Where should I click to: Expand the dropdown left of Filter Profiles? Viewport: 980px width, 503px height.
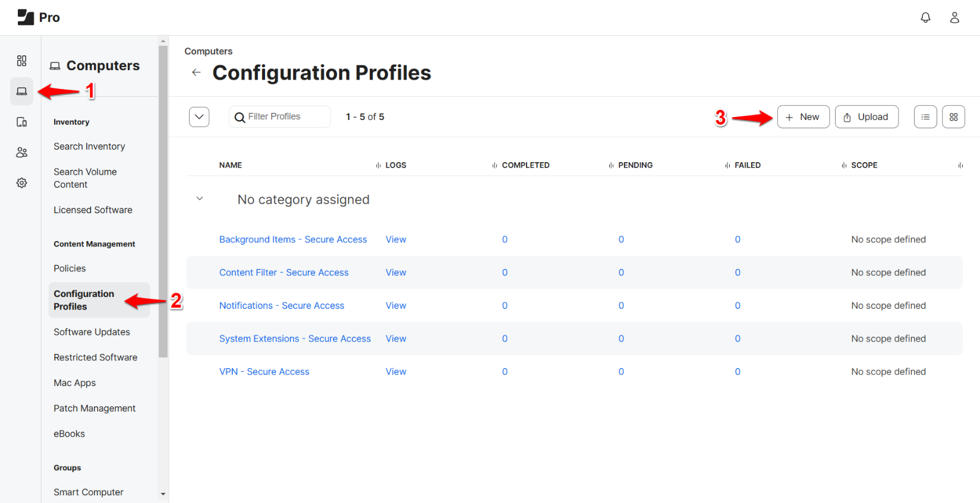click(199, 117)
